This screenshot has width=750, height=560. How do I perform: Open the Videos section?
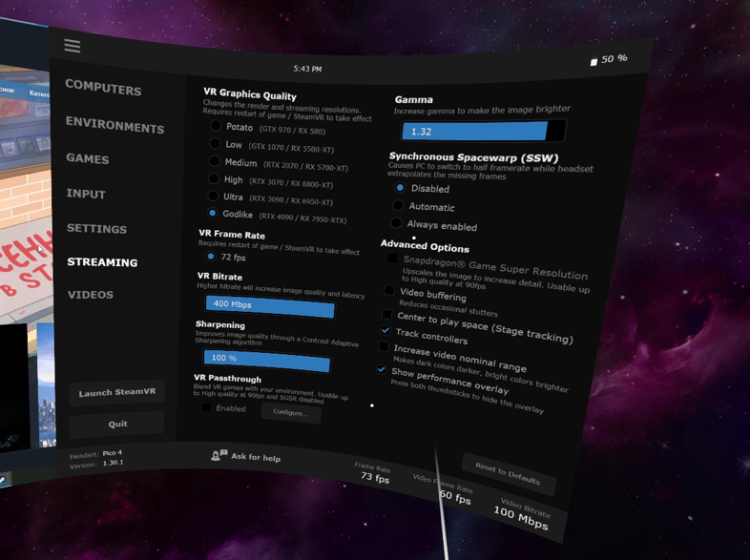click(x=91, y=294)
